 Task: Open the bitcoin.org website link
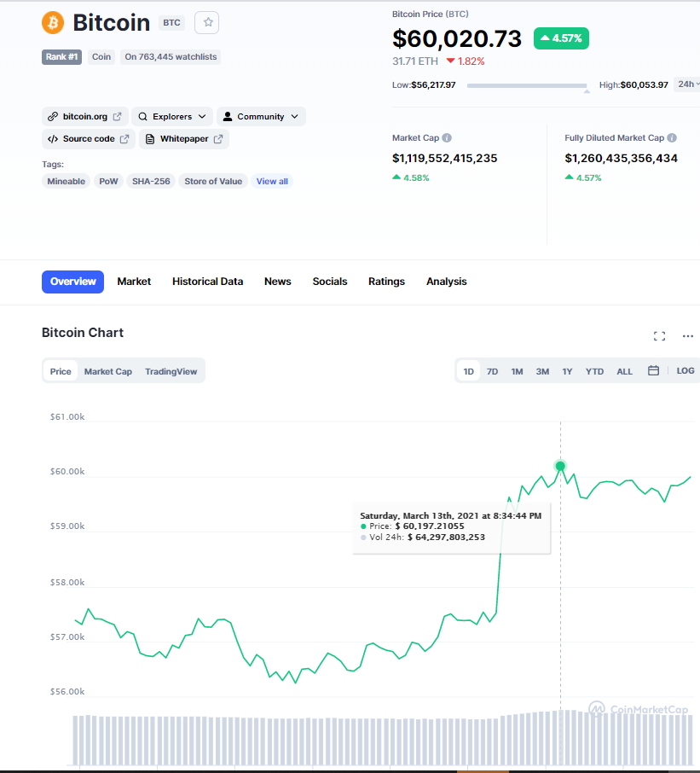click(x=84, y=117)
